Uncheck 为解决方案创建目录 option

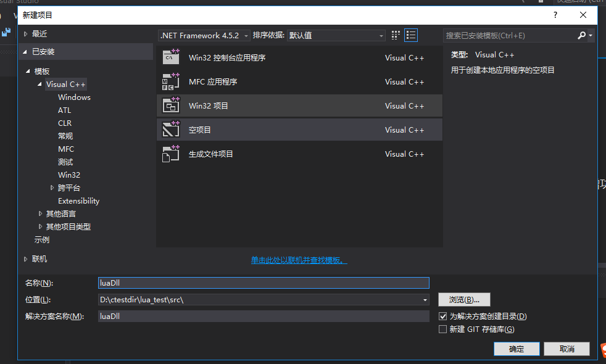pyautogui.click(x=442, y=316)
